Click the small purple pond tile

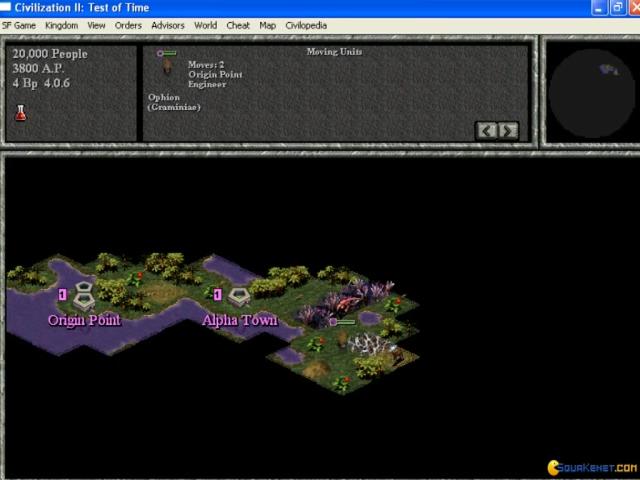(371, 318)
